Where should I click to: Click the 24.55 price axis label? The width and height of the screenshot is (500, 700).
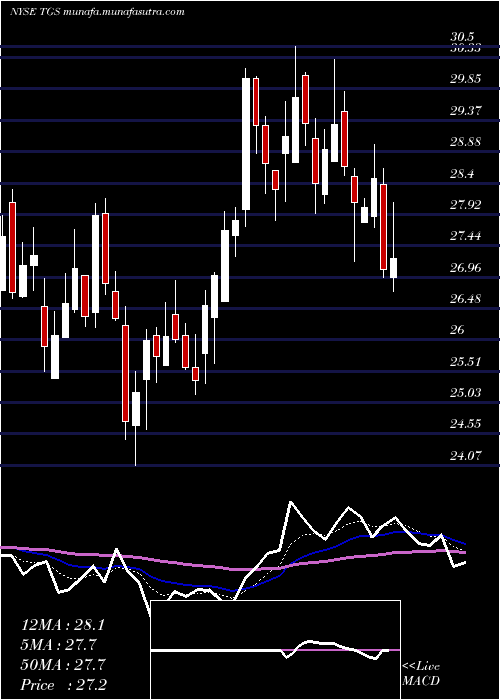[x=466, y=424]
